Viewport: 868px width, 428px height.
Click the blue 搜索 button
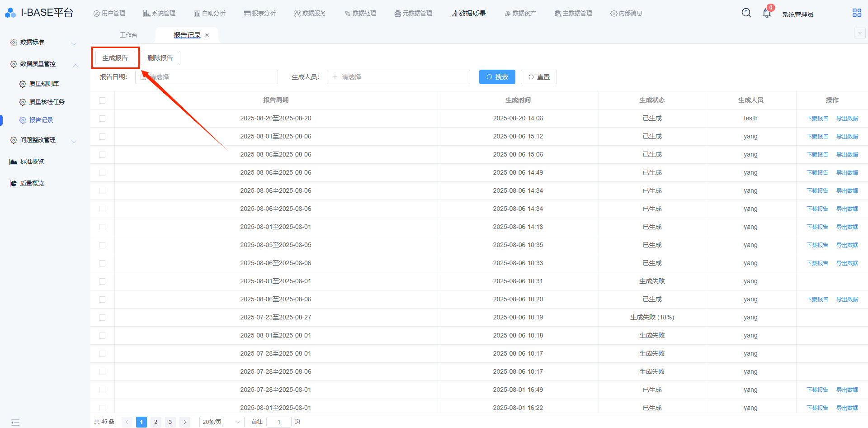coord(497,77)
